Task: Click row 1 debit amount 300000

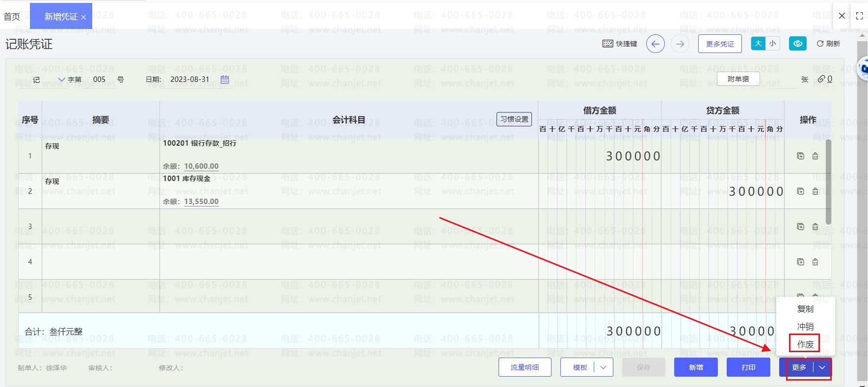Action: (633, 156)
